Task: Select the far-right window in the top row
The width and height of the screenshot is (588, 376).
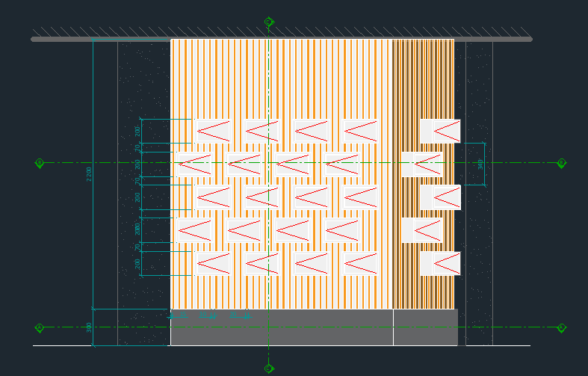Action: [x=440, y=131]
